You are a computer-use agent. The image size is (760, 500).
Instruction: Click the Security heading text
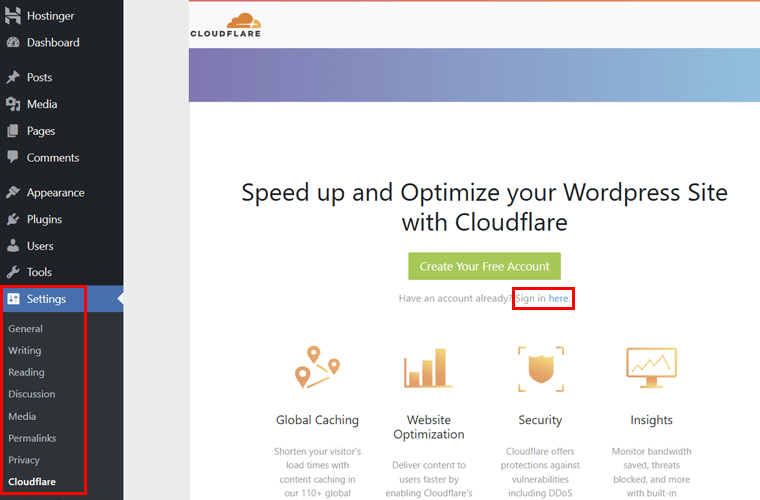pyautogui.click(x=540, y=420)
